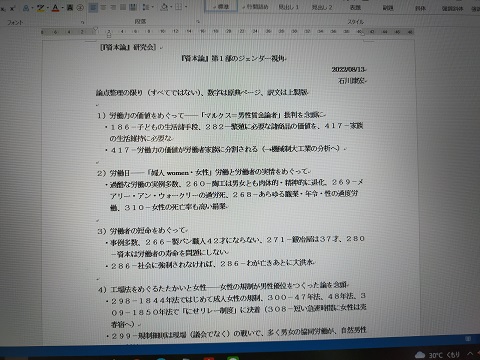Apply distributed alignment
The height and width of the screenshot is (360, 480).
coord(133,7)
